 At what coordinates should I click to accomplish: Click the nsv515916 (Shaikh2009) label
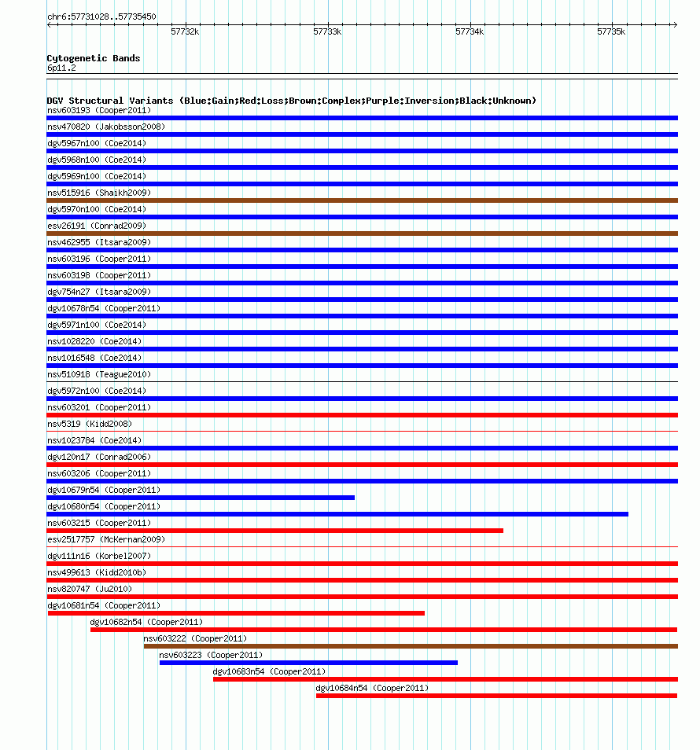(x=99, y=193)
